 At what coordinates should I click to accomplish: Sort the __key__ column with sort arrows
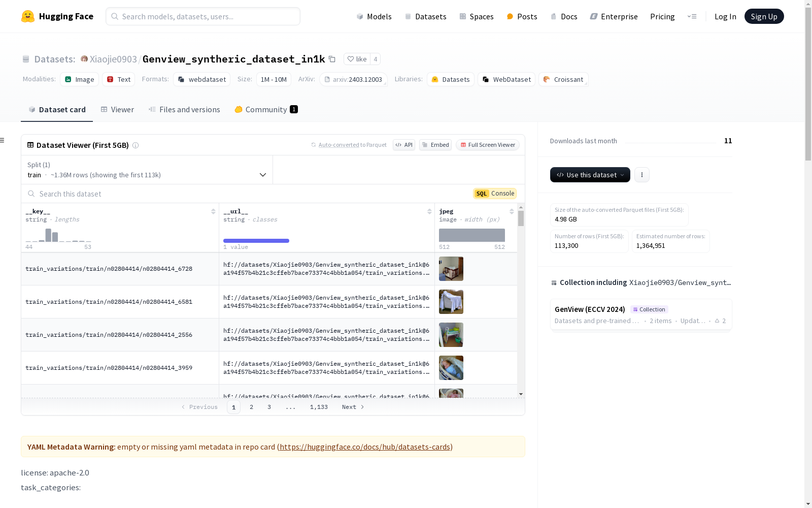click(213, 211)
